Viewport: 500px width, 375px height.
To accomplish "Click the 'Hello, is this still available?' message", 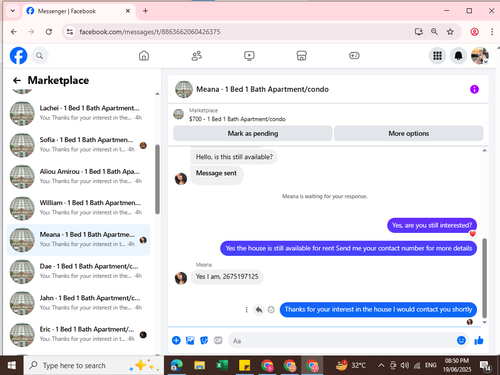I will click(234, 157).
